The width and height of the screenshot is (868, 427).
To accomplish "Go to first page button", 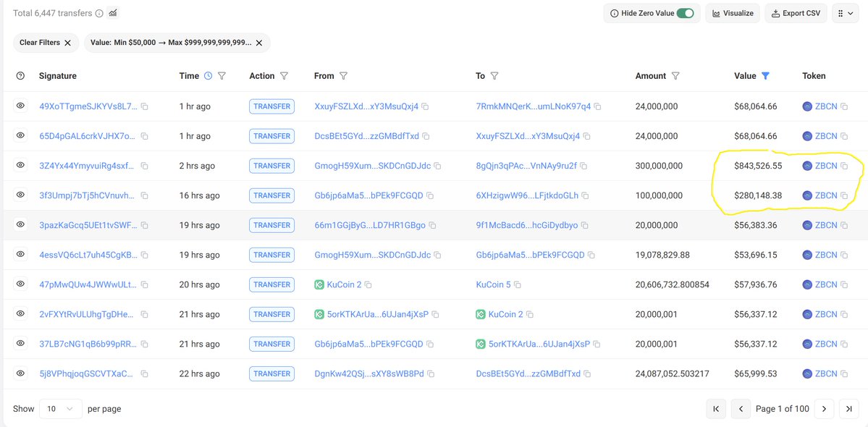I will (716, 409).
